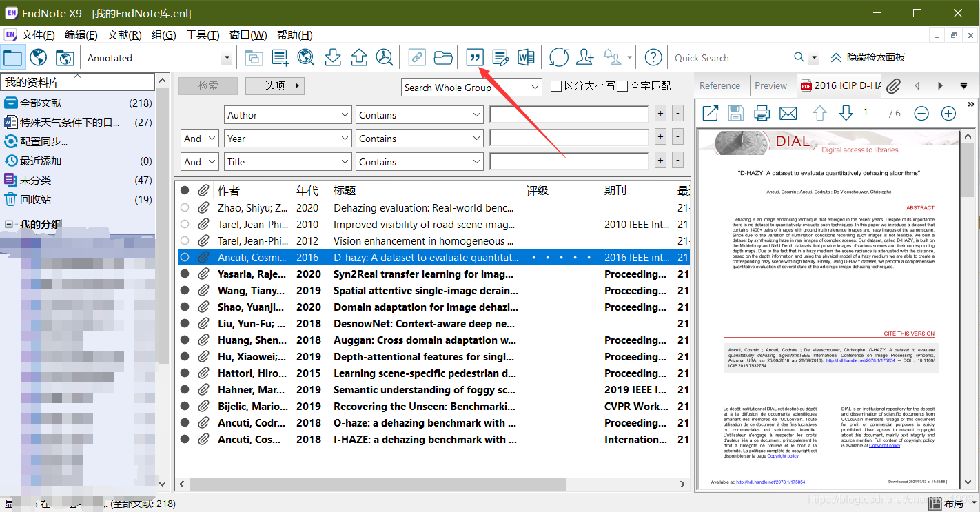Image resolution: width=980 pixels, height=512 pixels.
Task: Toggle read status dot for Hattori row
Action: click(x=185, y=373)
